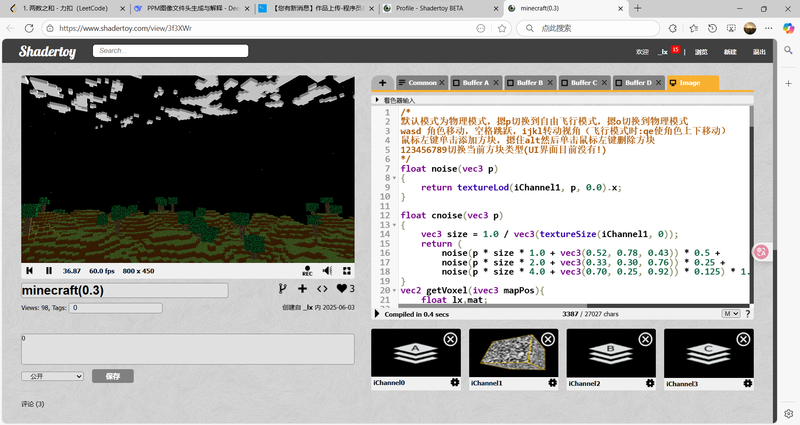Click the gray save button
The height and width of the screenshot is (425, 800).
click(x=113, y=376)
